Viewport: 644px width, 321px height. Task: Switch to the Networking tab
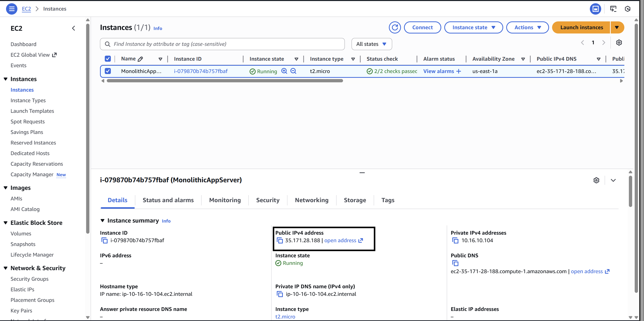point(312,200)
